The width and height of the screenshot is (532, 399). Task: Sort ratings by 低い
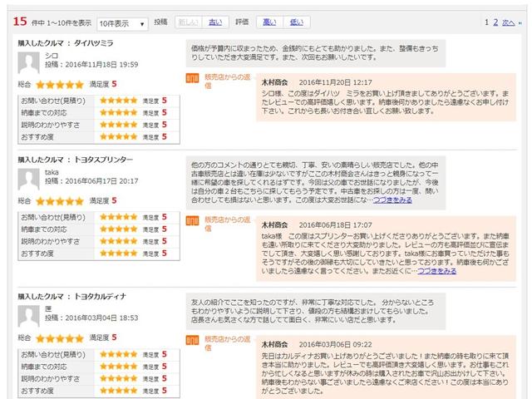(x=297, y=22)
